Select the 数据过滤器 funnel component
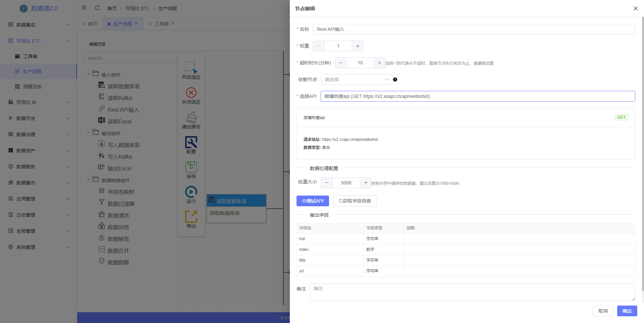The image size is (644, 323). point(116,204)
